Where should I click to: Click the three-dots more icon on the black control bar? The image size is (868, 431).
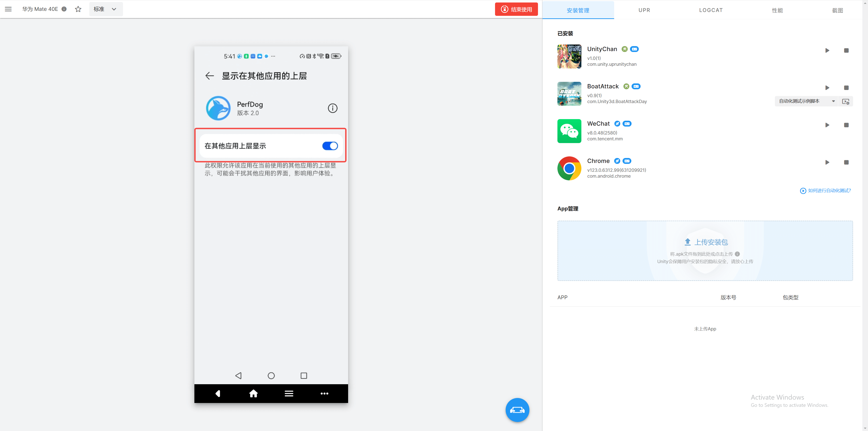[324, 393]
